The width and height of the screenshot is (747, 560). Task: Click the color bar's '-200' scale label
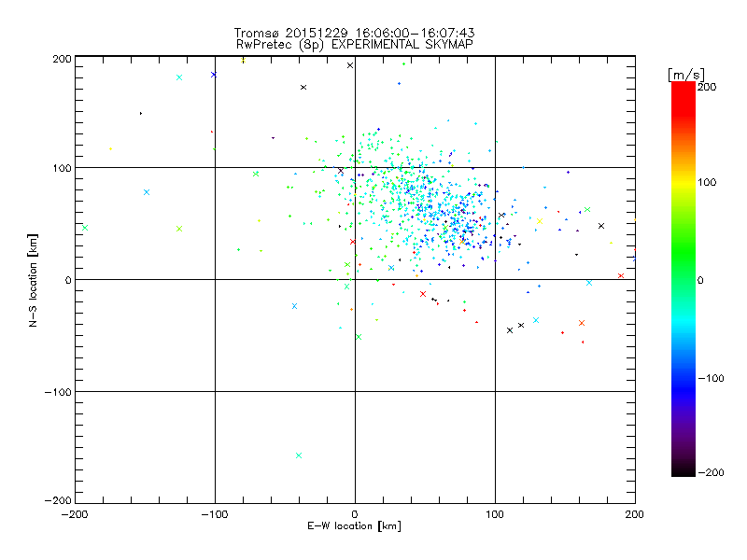point(711,472)
